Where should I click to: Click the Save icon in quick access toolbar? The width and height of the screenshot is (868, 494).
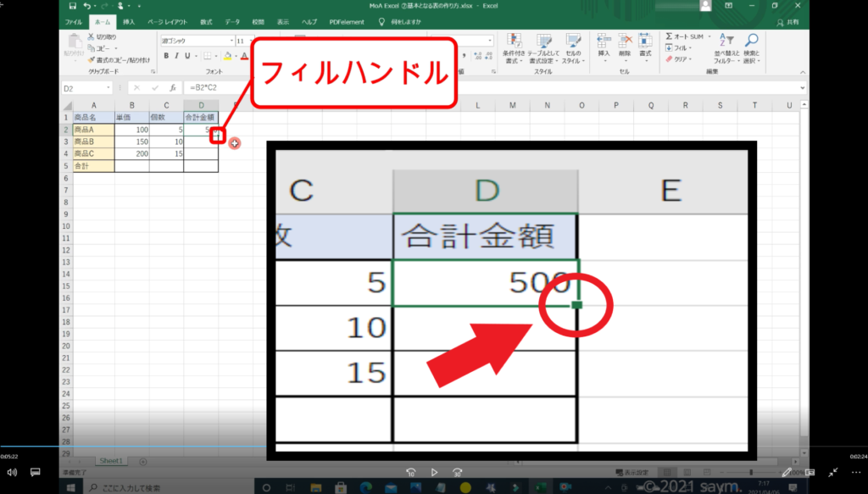pyautogui.click(x=74, y=6)
